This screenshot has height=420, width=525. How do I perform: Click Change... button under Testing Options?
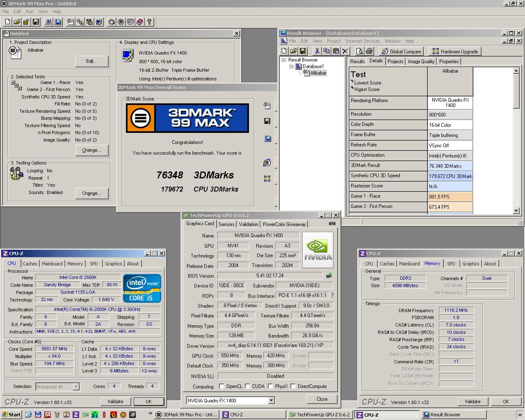pos(92,193)
